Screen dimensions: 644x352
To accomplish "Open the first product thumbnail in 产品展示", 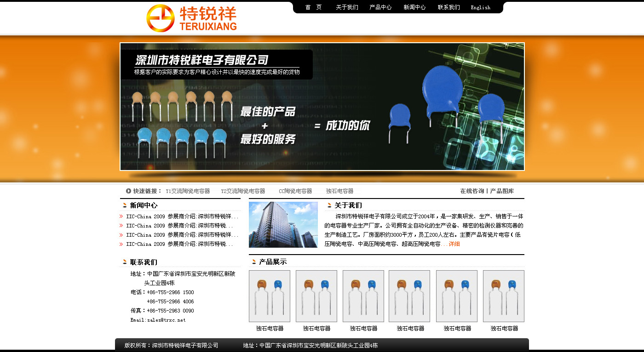I will (x=270, y=296).
